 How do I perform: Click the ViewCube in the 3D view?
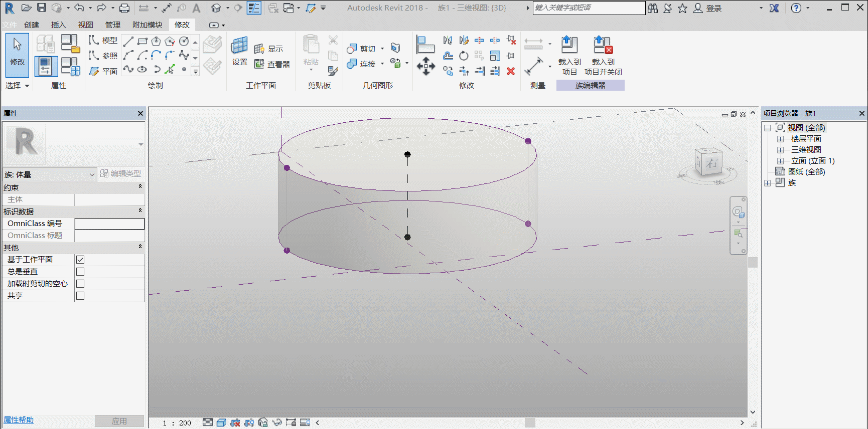point(708,162)
